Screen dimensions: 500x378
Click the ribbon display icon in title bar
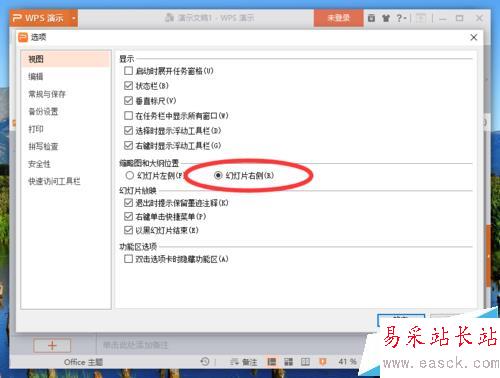(x=421, y=18)
